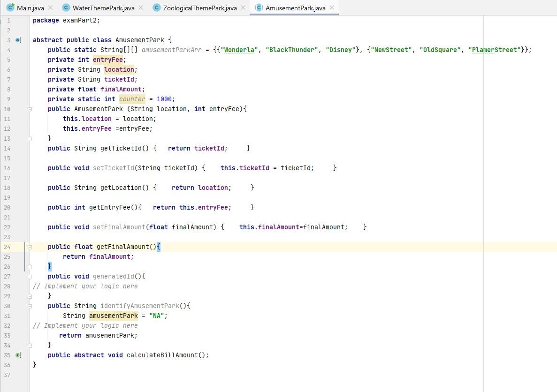557x392 pixels.
Task: Click line number 24 in the gutter
Action: [7, 247]
